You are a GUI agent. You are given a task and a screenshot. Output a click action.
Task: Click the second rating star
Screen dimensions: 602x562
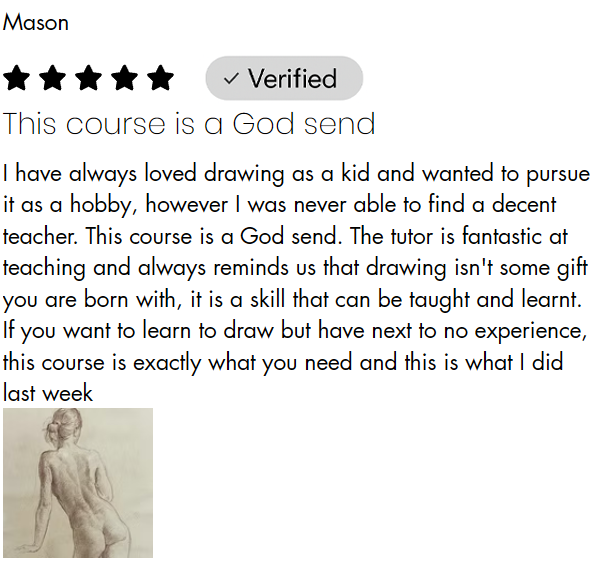(53, 78)
